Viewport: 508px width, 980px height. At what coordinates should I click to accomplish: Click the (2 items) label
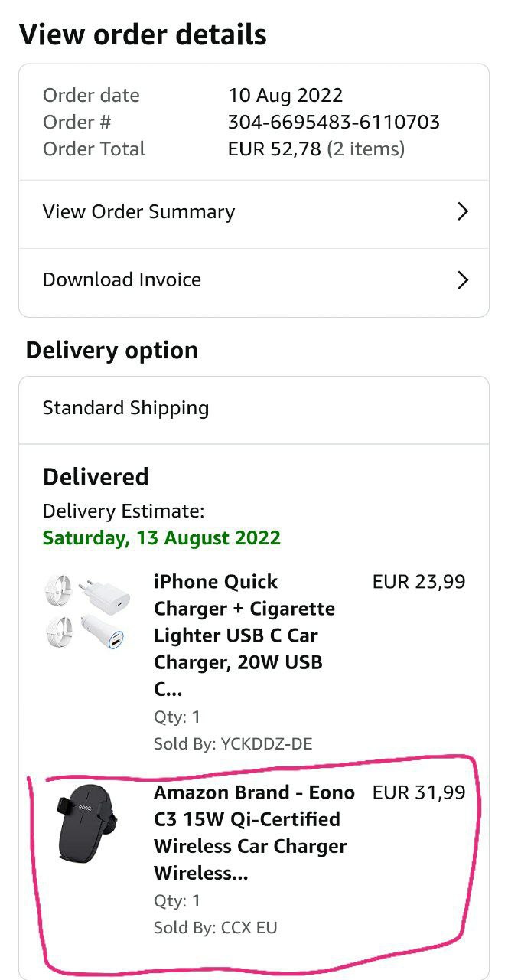tap(366, 149)
